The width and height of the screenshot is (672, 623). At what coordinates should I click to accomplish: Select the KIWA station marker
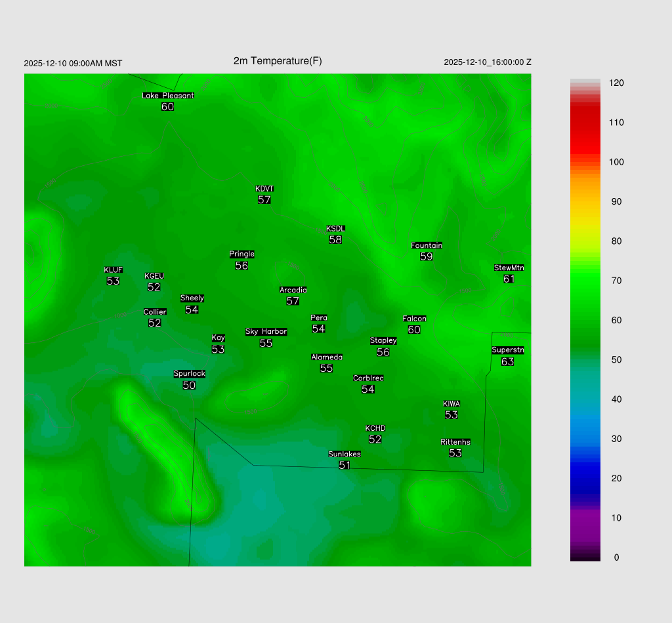[x=451, y=409]
